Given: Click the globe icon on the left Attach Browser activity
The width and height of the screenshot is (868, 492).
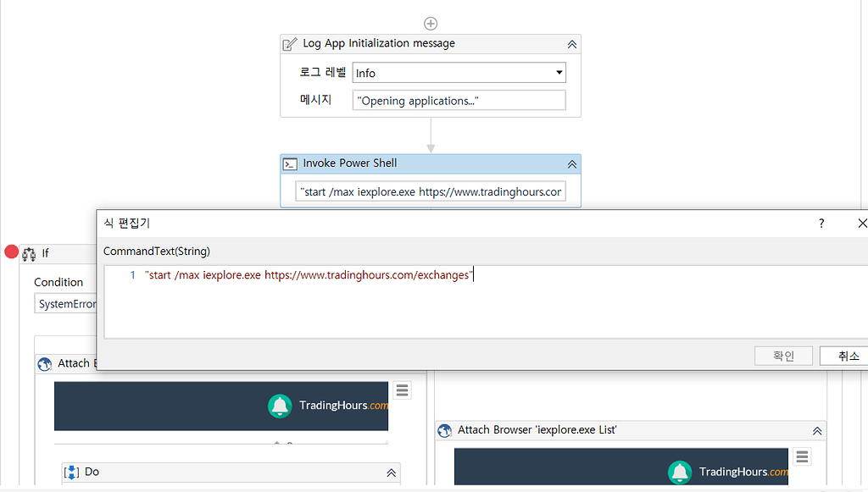Looking at the screenshot, I should (44, 363).
